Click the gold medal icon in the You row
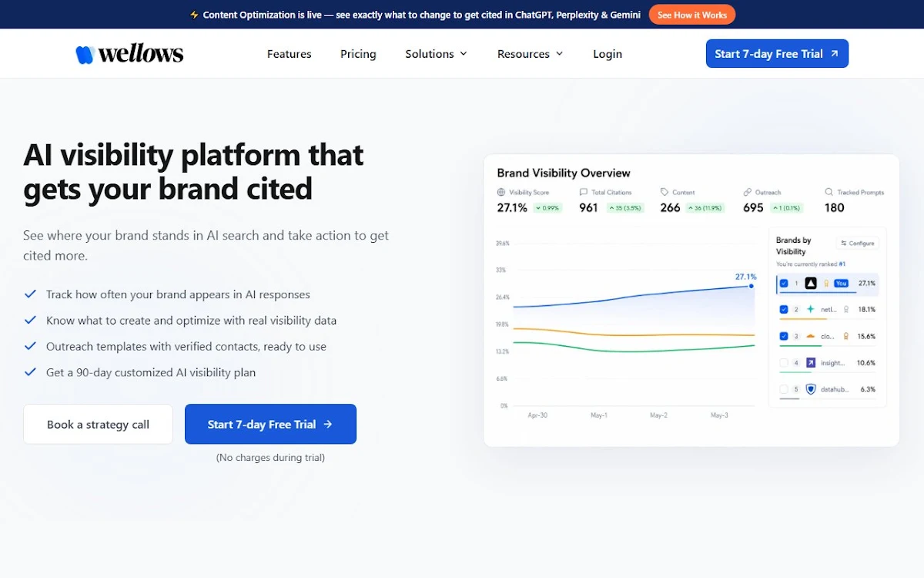This screenshot has width=924, height=578. pyautogui.click(x=826, y=283)
